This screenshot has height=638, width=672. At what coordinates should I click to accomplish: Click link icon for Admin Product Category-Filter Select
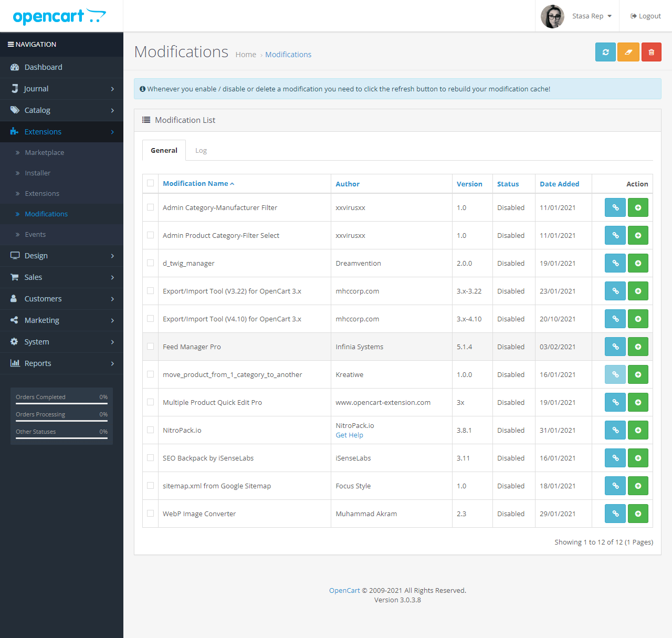tap(615, 235)
